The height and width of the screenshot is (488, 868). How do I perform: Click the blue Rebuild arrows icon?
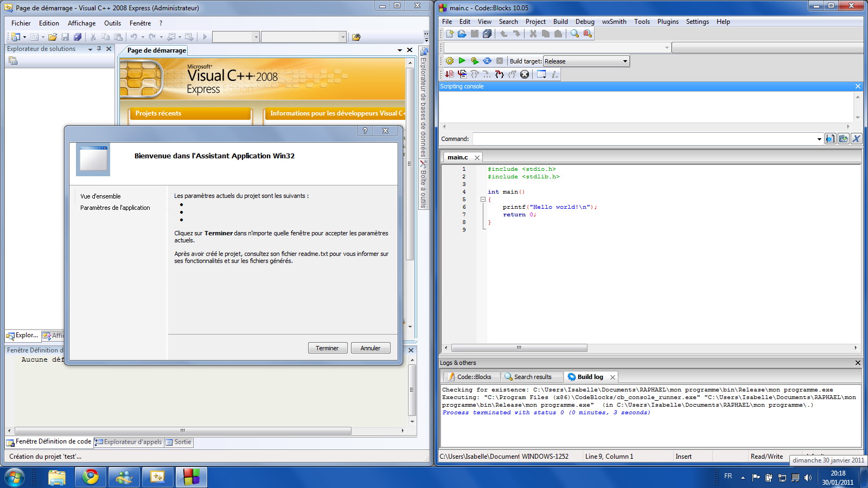point(487,61)
